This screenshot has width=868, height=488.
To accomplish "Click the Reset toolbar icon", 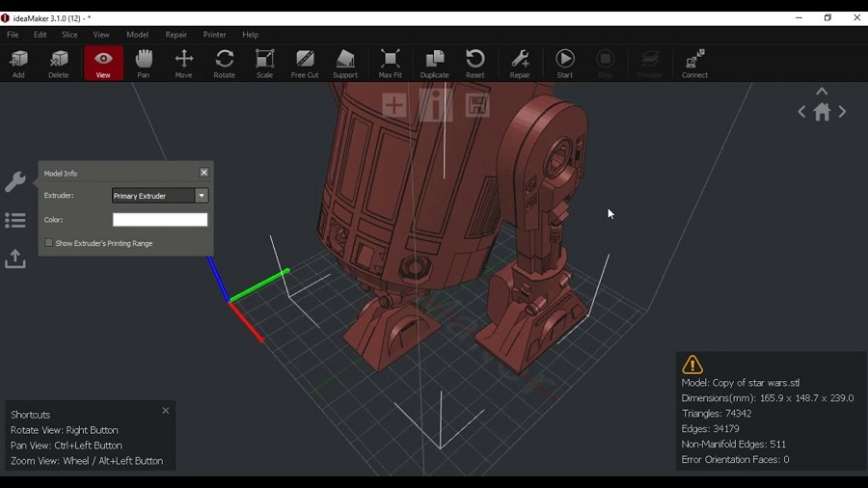I will pos(475,64).
